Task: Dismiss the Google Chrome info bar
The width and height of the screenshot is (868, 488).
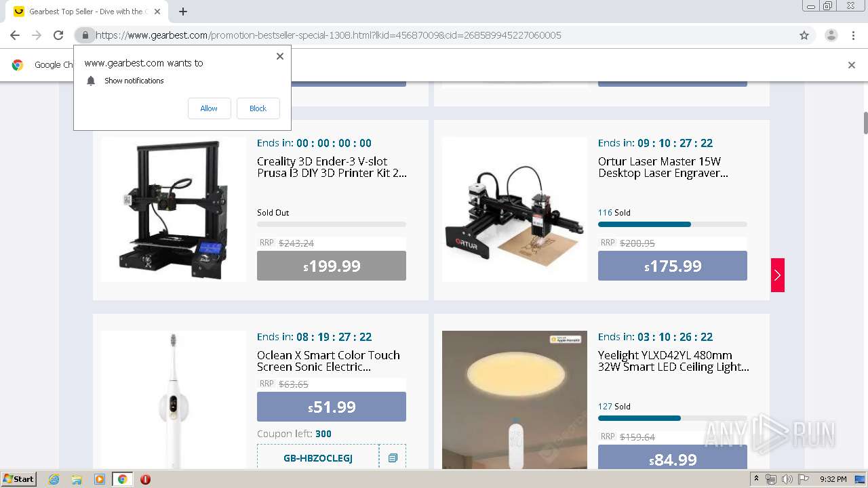Action: 852,65
